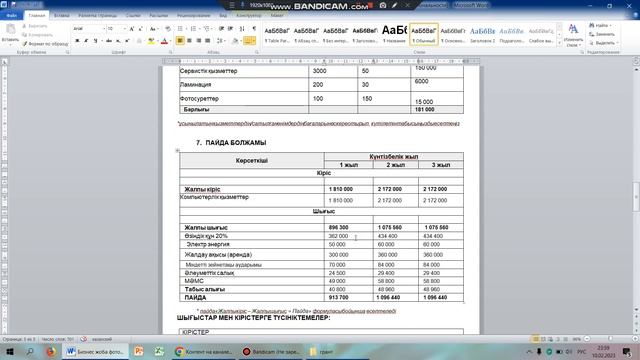
Task: Open the font name dropdown
Action: click(103, 29)
